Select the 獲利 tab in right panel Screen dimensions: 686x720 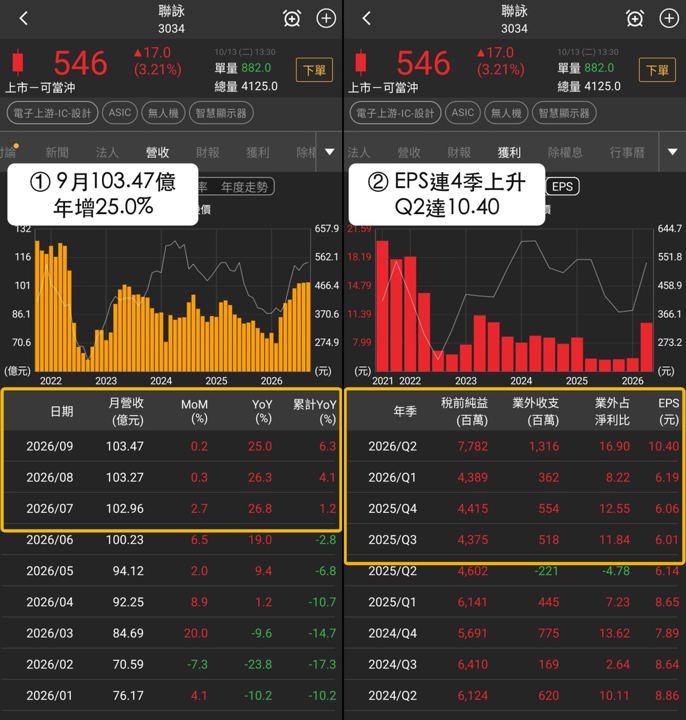click(x=509, y=152)
